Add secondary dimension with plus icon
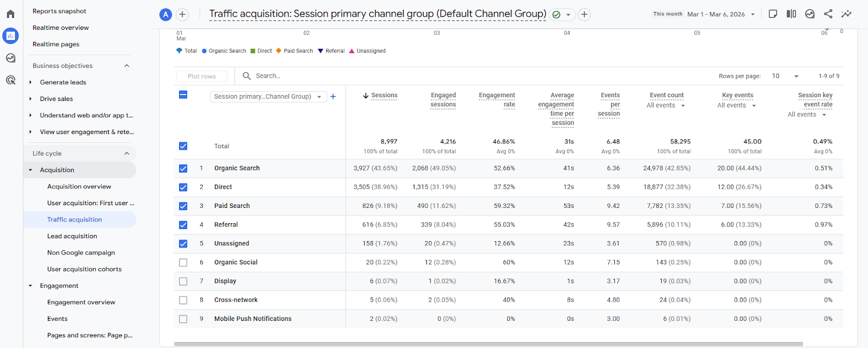This screenshot has width=868, height=348. tap(333, 97)
